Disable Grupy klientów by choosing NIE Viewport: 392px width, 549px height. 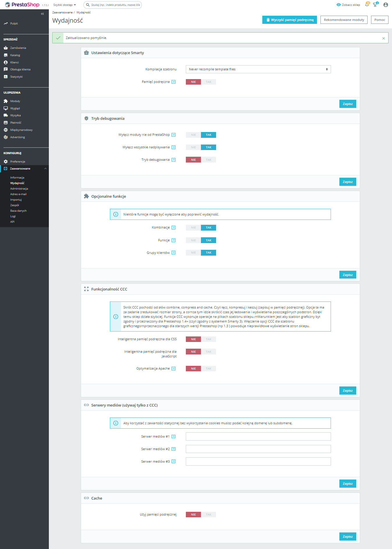pyautogui.click(x=193, y=253)
